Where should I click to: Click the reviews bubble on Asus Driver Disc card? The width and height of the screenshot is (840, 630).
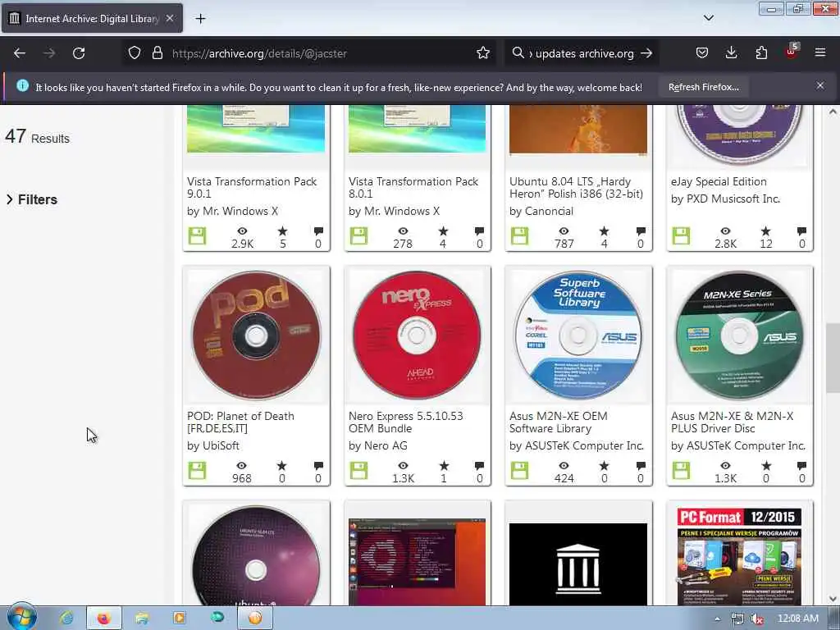coord(801,466)
